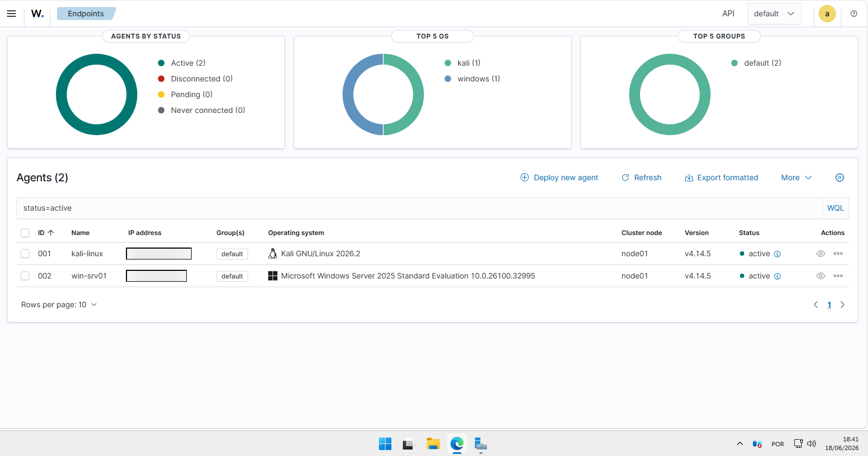Open network icon in system tray
Image resolution: width=868 pixels, height=456 pixels.
point(798,444)
